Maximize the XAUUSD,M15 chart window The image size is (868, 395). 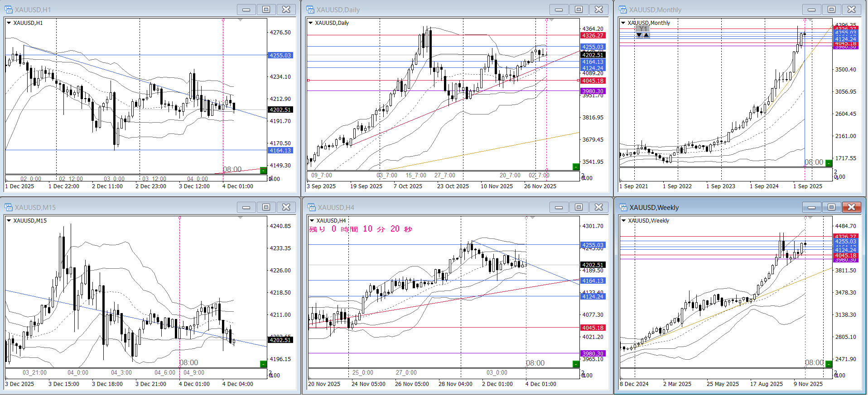[x=266, y=207]
